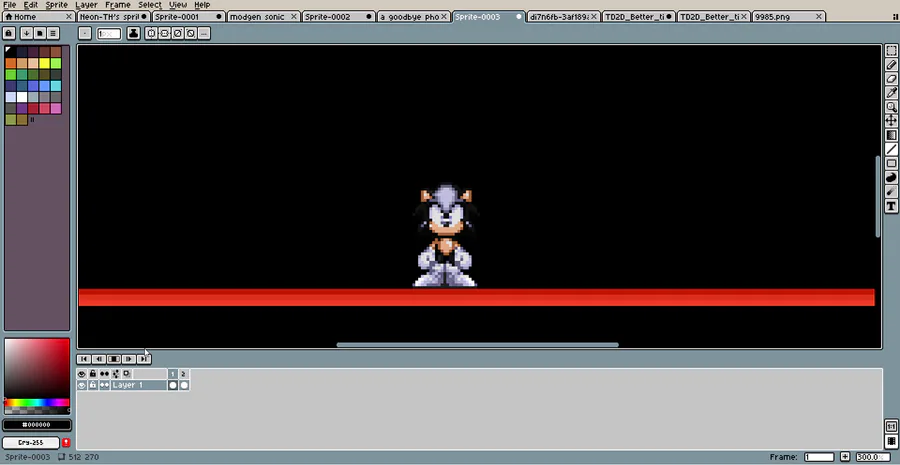Open the Help menu
900x465 pixels.
click(202, 5)
